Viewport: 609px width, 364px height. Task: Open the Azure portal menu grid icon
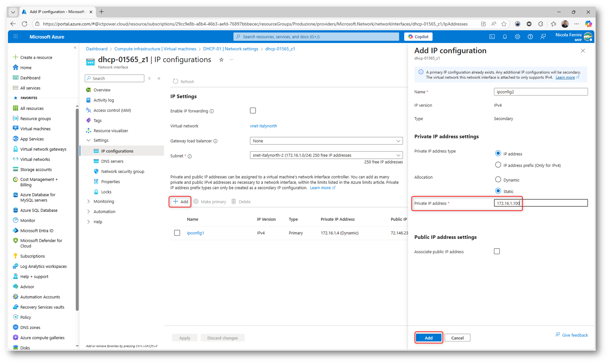click(x=16, y=37)
